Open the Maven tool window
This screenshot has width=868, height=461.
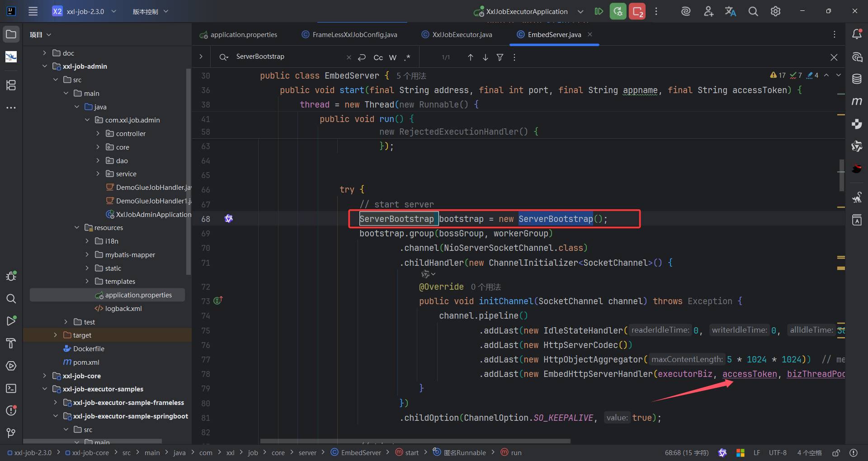(x=857, y=101)
